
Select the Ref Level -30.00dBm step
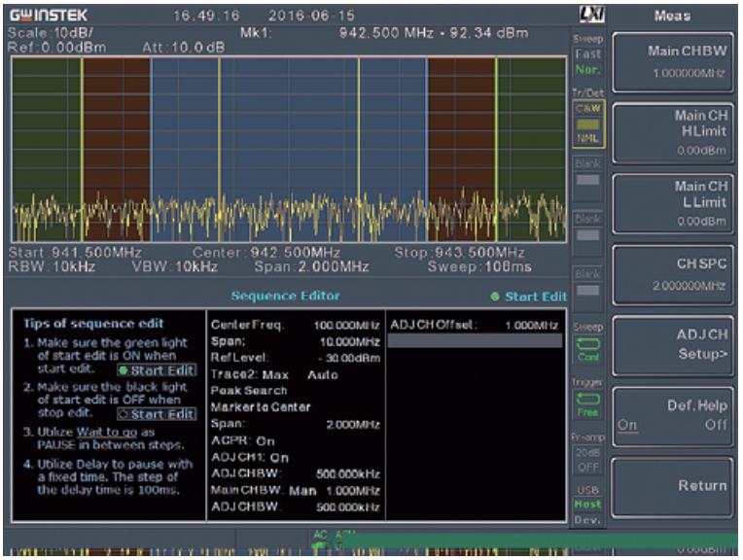(296, 358)
